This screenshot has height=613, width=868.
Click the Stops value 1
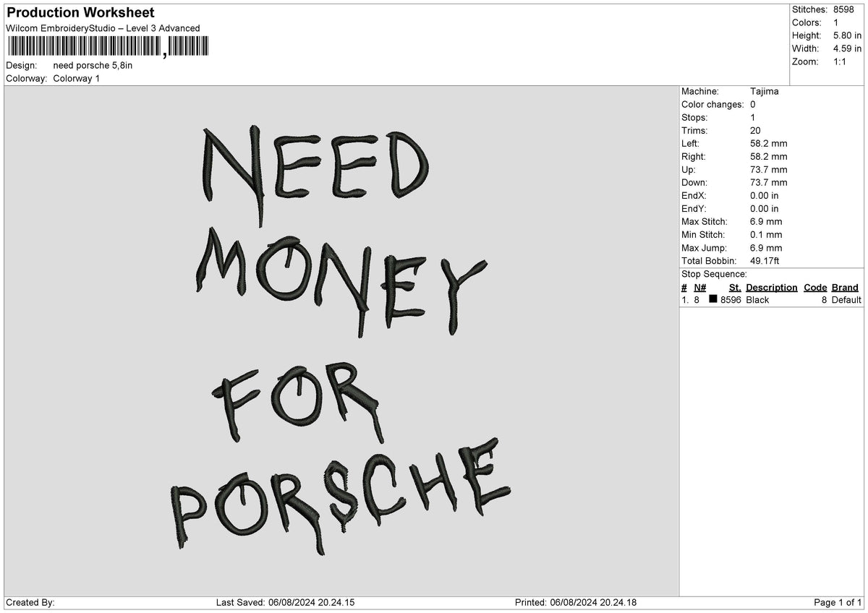[753, 118]
